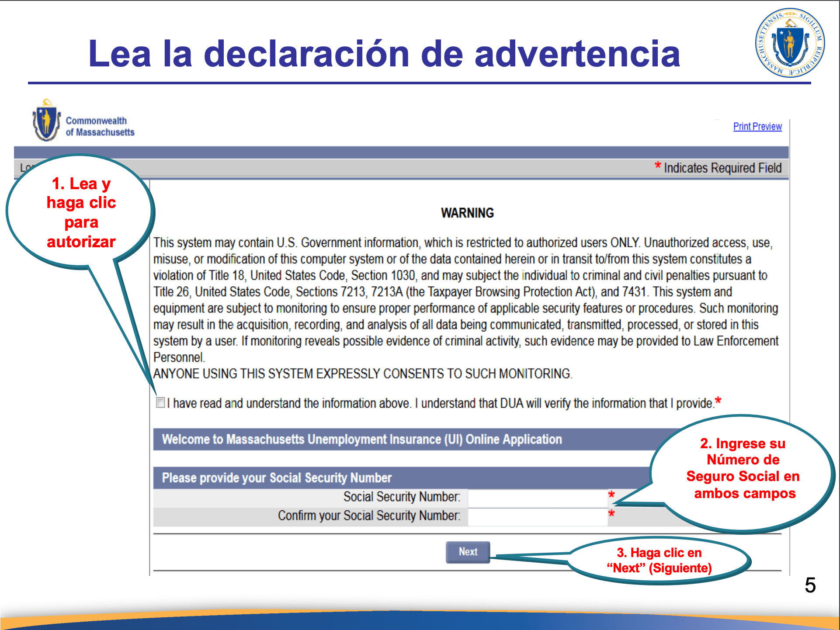Click the 'Commonwealth of Massachusetts' header text

pyautogui.click(x=100, y=126)
